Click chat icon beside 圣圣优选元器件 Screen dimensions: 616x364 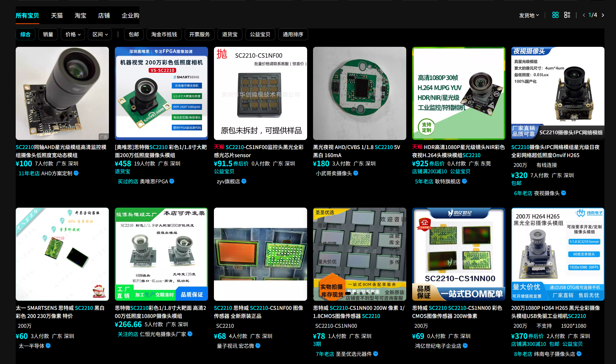tap(376, 354)
